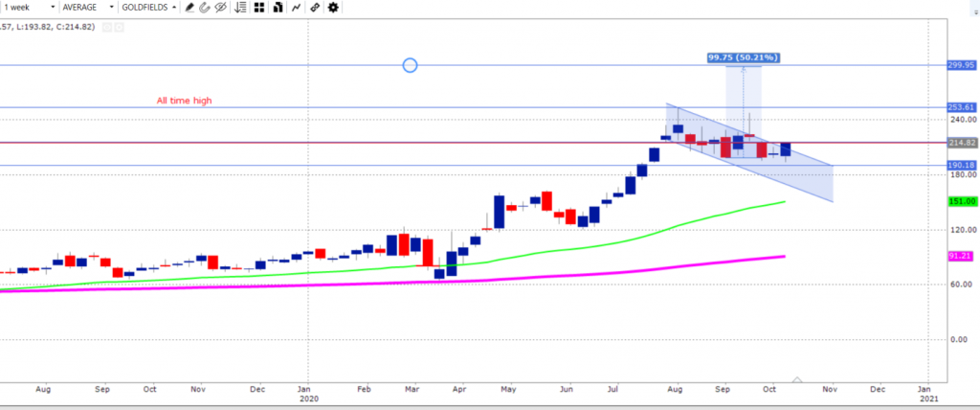Hide drawings with crossed-eye icon

[x=220, y=7]
